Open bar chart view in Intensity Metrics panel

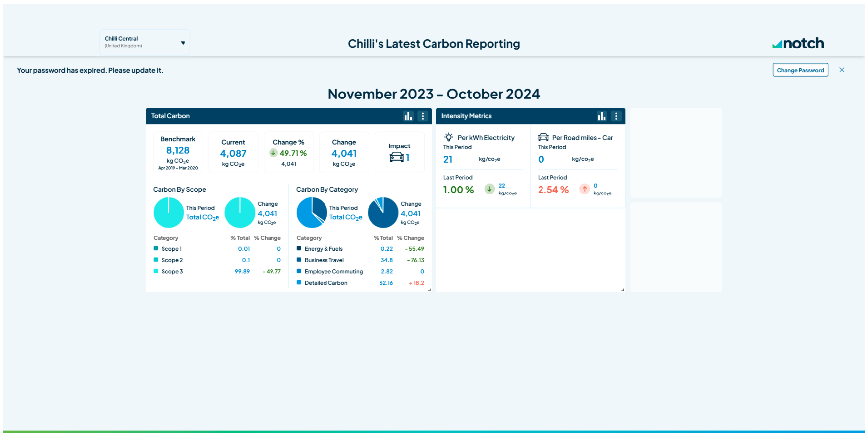click(602, 116)
